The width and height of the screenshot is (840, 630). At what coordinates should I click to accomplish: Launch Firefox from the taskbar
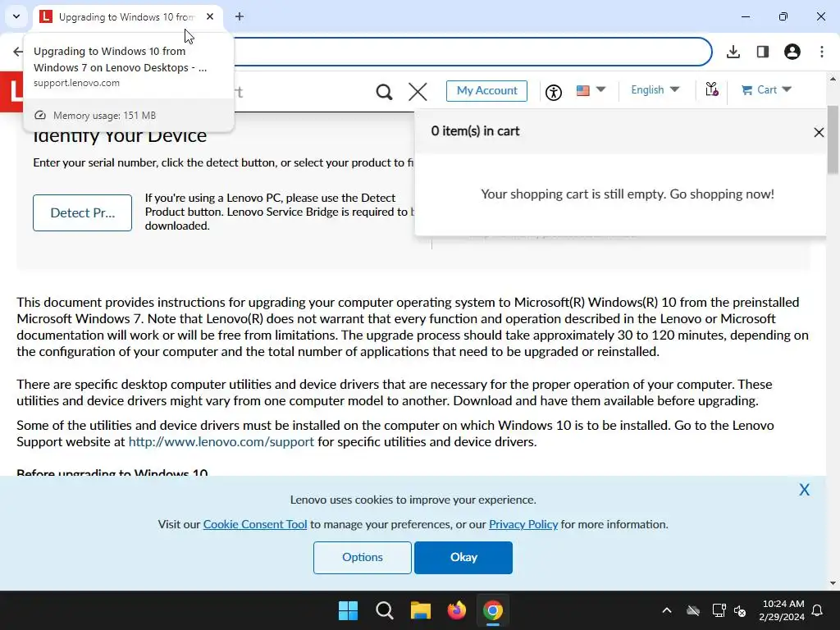click(456, 610)
